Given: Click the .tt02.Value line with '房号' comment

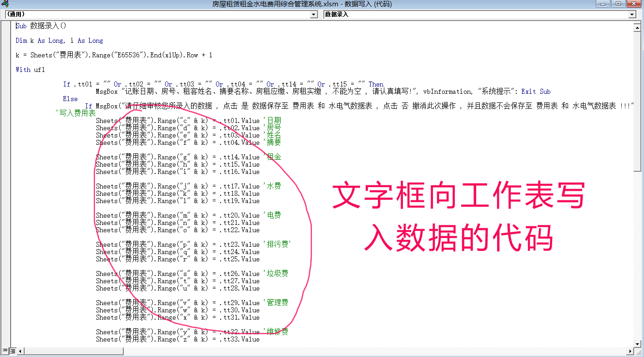Looking at the screenshot, I should tap(189, 128).
